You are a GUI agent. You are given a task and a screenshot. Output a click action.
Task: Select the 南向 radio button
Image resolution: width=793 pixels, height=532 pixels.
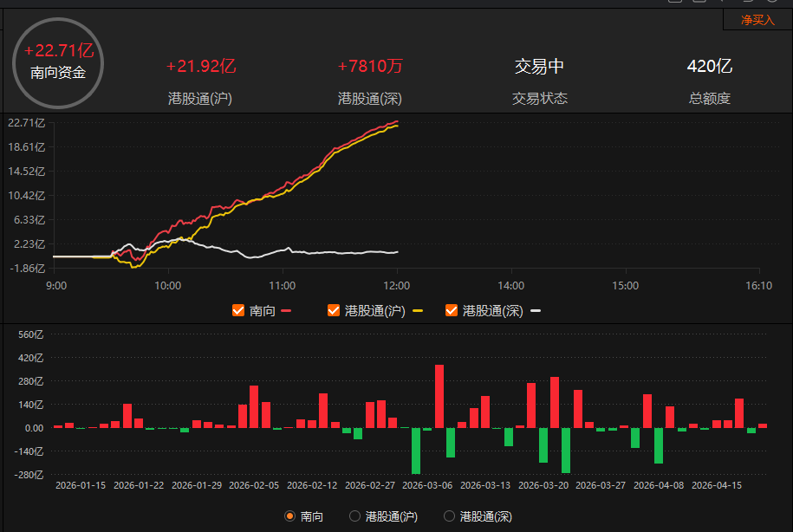[x=289, y=516]
